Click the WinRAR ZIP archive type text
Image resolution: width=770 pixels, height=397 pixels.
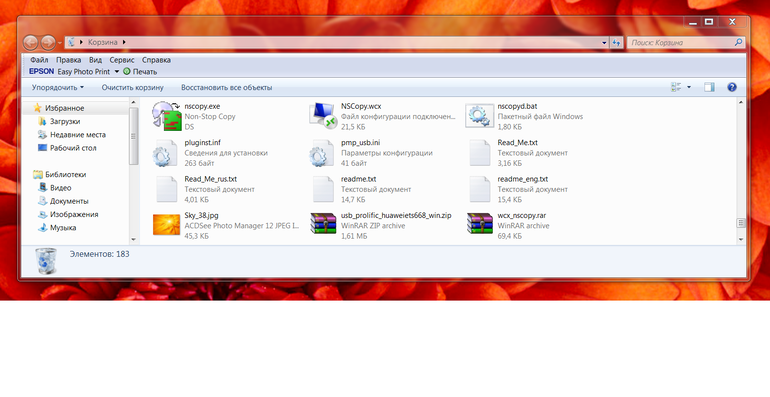pyautogui.click(x=373, y=226)
